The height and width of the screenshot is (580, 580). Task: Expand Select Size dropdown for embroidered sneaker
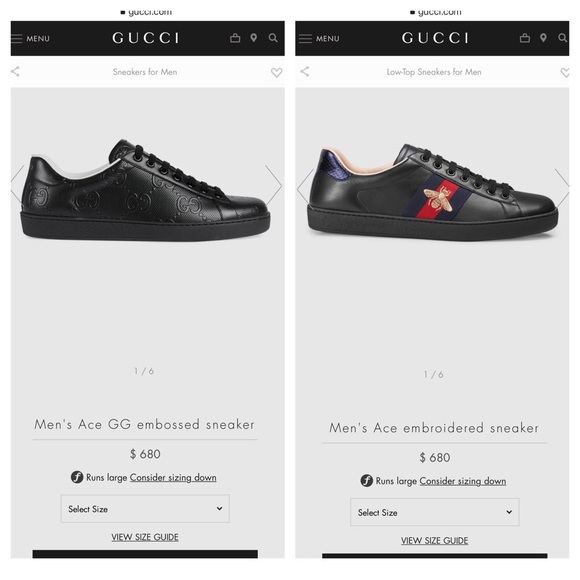435,512
